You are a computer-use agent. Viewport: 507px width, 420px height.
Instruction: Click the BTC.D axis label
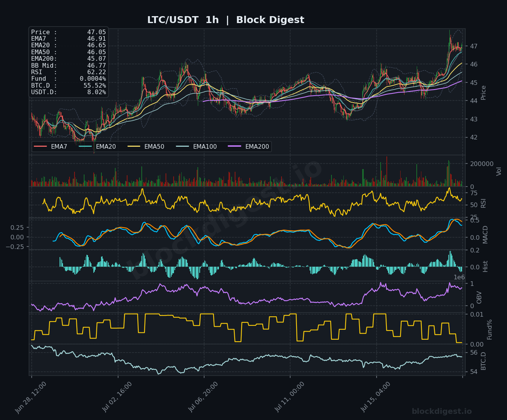(x=484, y=361)
